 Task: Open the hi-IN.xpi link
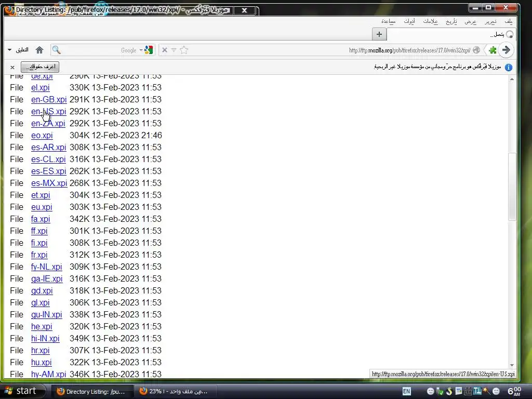(x=45, y=338)
